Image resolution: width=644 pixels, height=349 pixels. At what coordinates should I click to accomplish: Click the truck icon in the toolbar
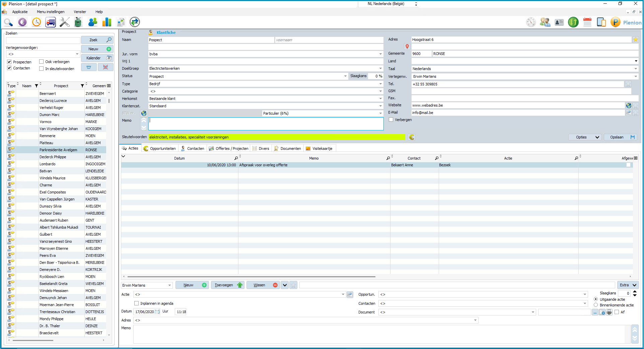(x=51, y=22)
